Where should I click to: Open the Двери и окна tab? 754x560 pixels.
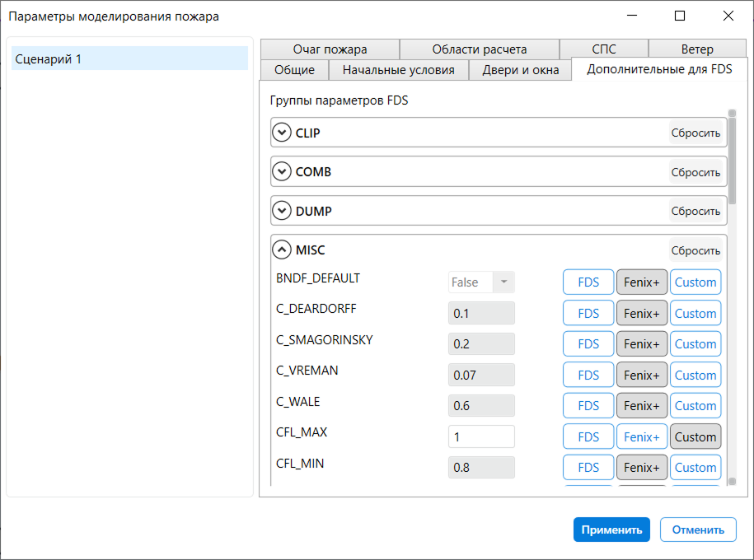(x=520, y=70)
